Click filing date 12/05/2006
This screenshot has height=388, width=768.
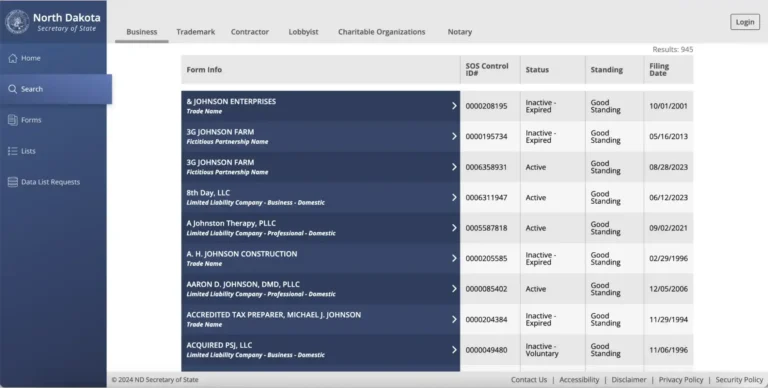pos(669,289)
